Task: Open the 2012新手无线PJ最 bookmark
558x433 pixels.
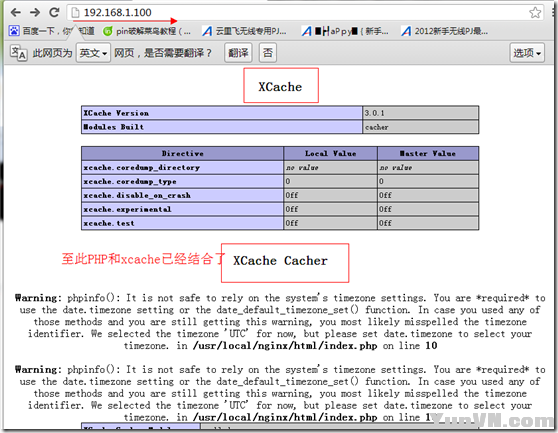Action: (x=444, y=31)
